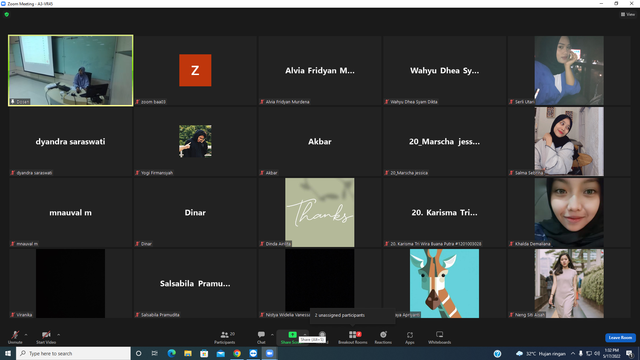Click the Akbar participant tile
The height and width of the screenshot is (360, 640).
(x=320, y=141)
